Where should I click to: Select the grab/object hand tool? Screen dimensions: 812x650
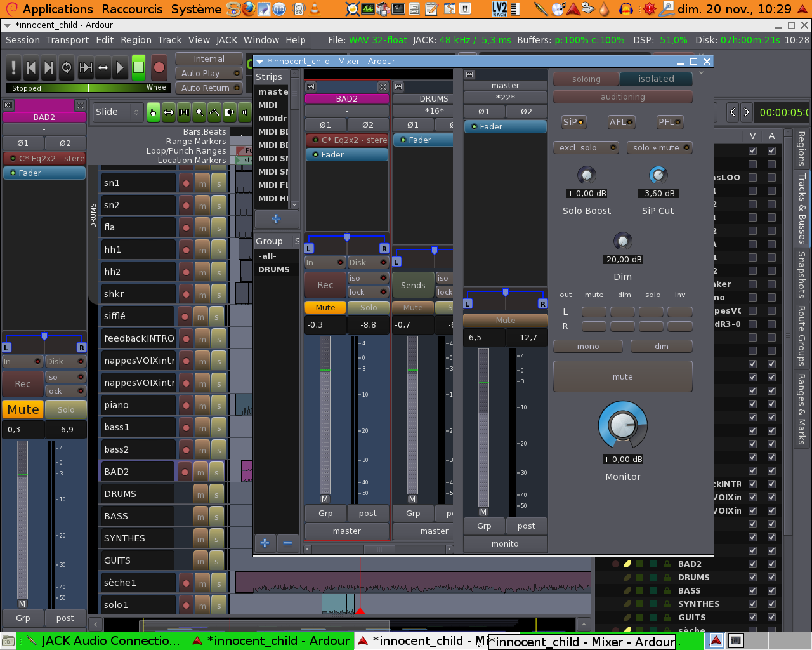(154, 112)
